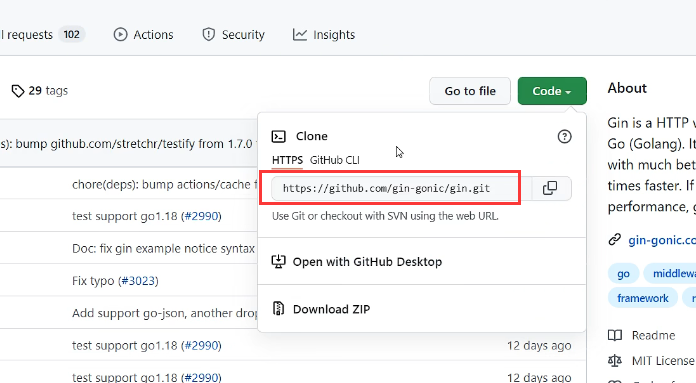The width and height of the screenshot is (696, 383).
Task: Open the Insights tab
Action: [324, 35]
